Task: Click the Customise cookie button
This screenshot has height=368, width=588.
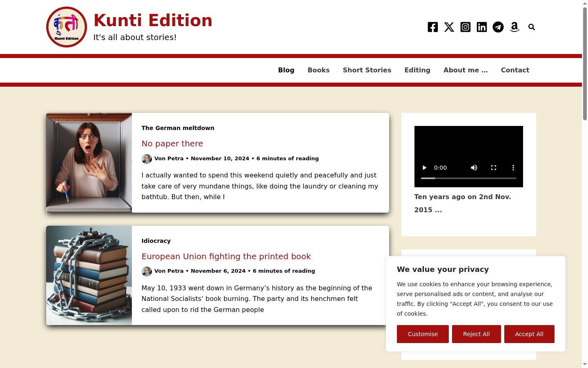Action: coord(423,334)
